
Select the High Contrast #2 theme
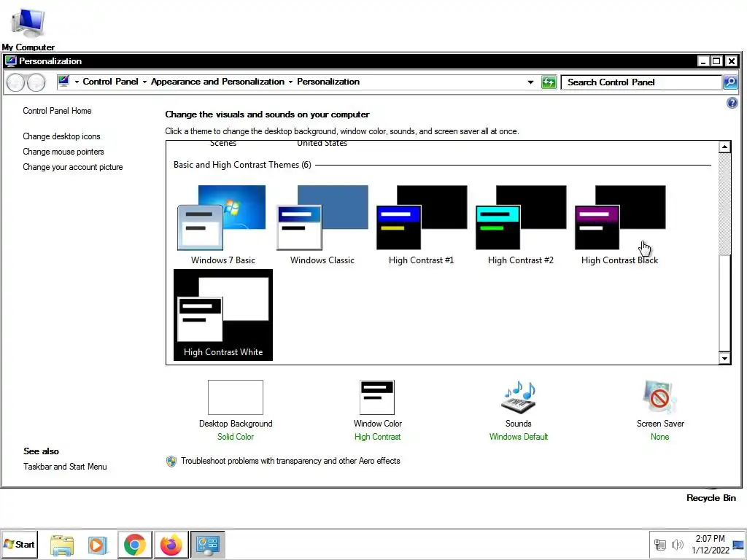pos(520,225)
